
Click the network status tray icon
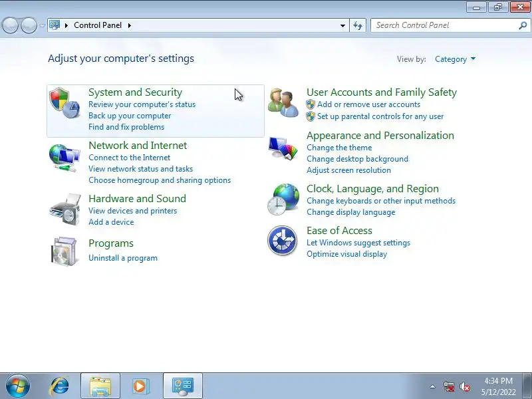pos(449,386)
